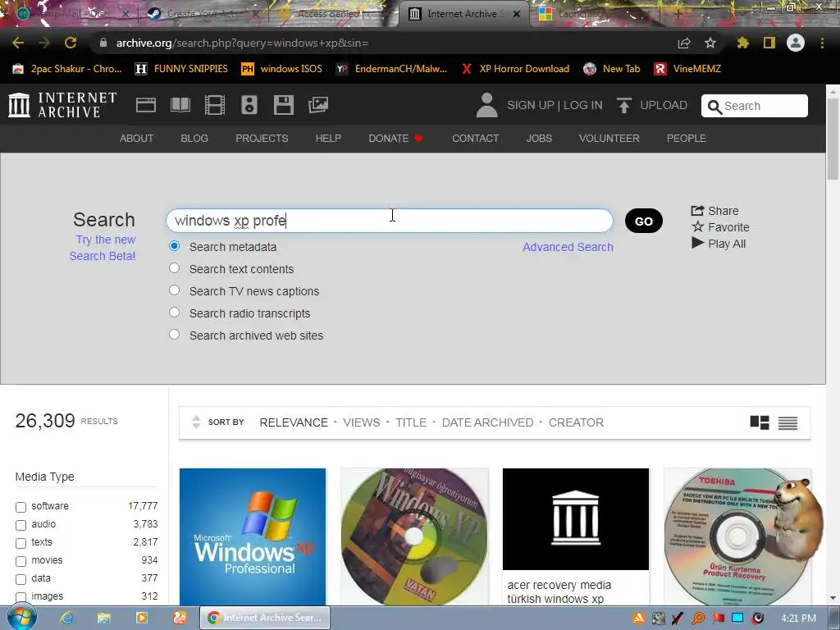Image resolution: width=840 pixels, height=630 pixels.
Task: Open the Texts book icon
Action: (x=180, y=105)
